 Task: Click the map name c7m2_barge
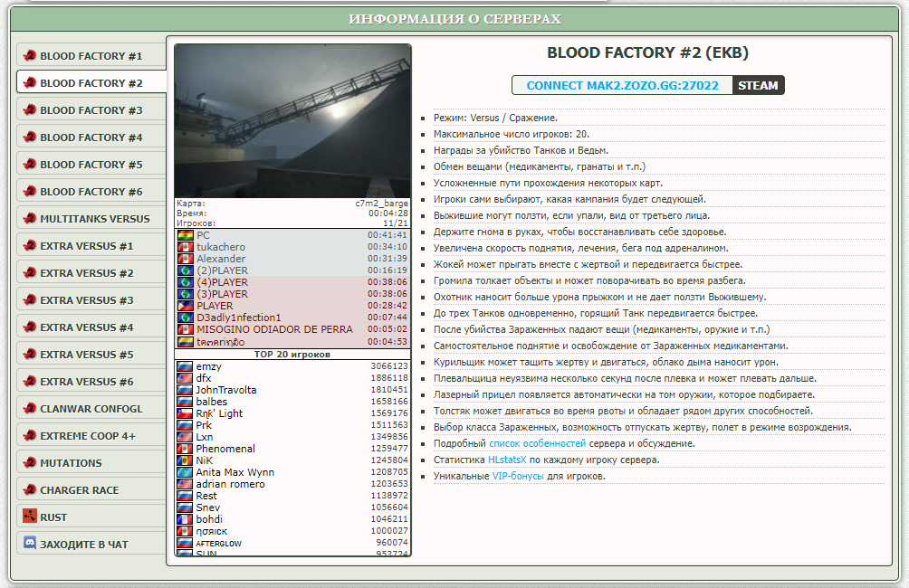pyautogui.click(x=381, y=204)
